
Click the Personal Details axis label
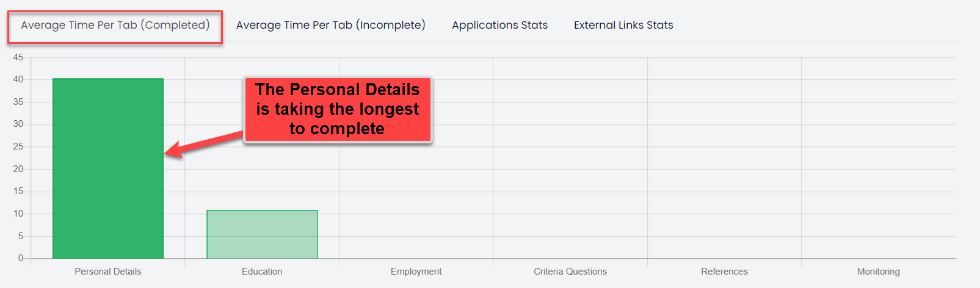[108, 272]
